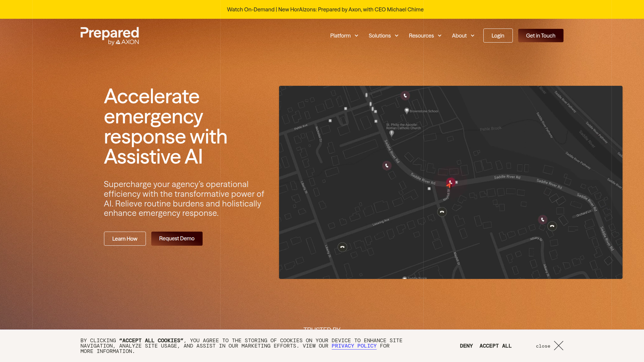
Task: Click the Request Demo button
Action: coord(177,238)
